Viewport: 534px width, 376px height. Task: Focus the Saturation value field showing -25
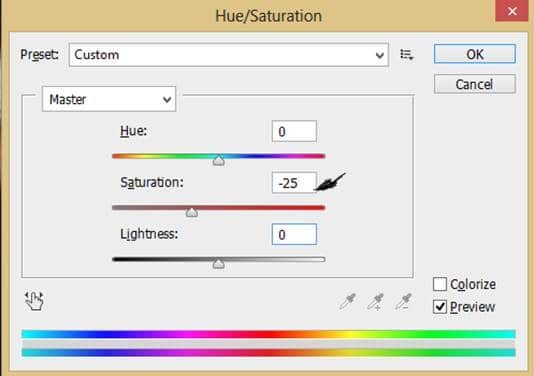(x=294, y=183)
